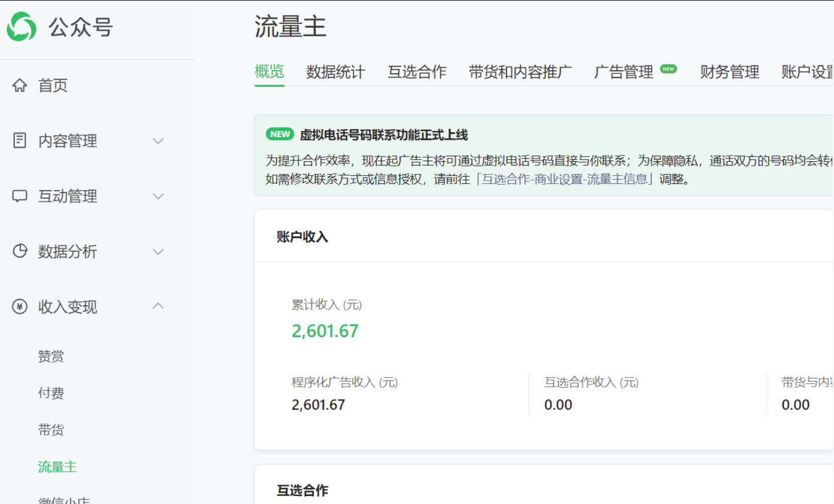Select 付费 in the sidebar
Viewport: 834px width, 504px height.
(x=51, y=392)
